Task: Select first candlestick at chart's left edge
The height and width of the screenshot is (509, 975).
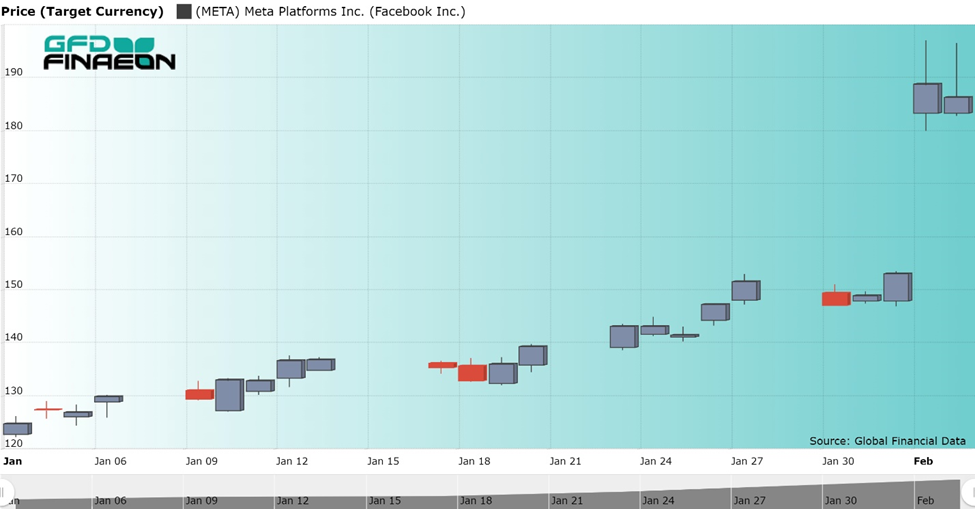Action: coord(17,428)
